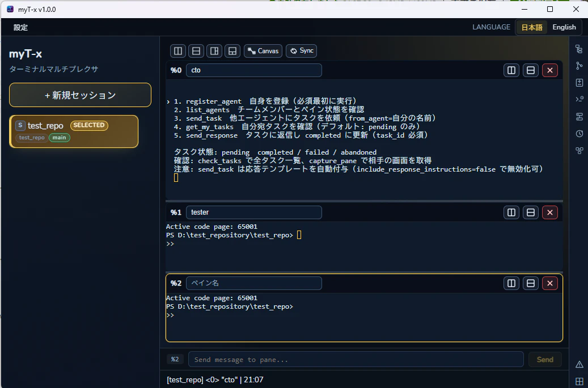Click the status bar text '[test_repo] <0> "cto"'

[x=202, y=380]
